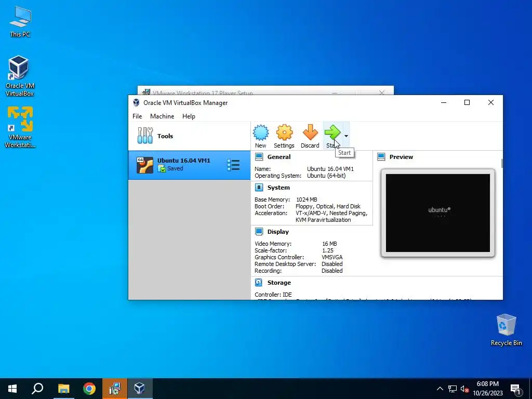Select the Tools entry in the sidebar
532x399 pixels.
189,136
